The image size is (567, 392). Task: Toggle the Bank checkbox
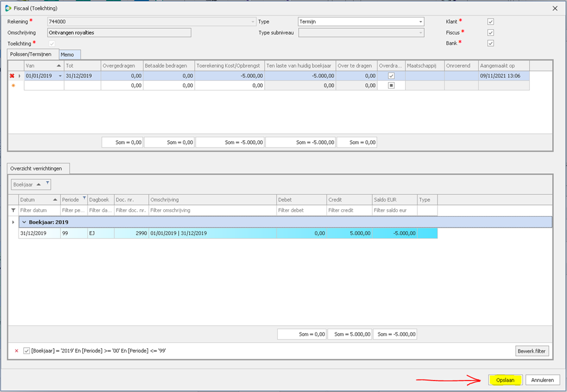coord(490,43)
